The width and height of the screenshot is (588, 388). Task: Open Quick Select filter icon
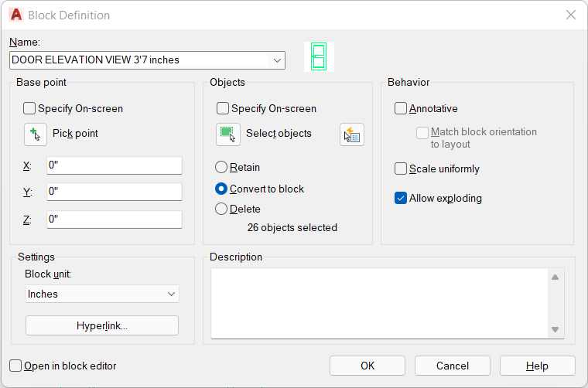[x=352, y=134]
